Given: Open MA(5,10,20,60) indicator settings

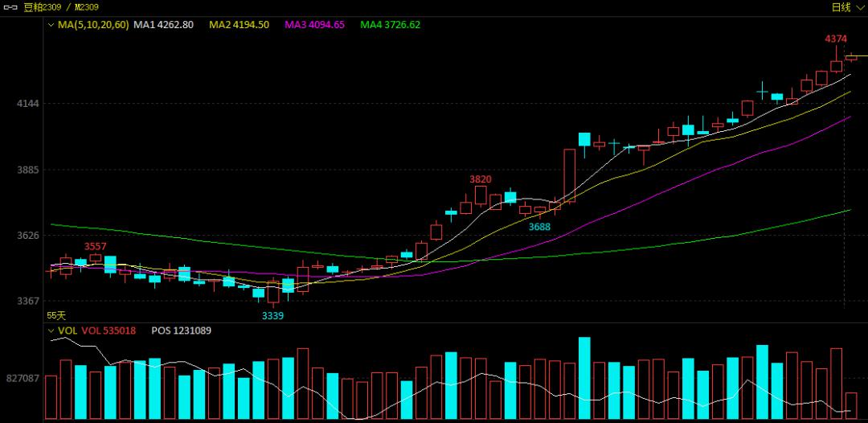Looking at the screenshot, I should [93, 25].
